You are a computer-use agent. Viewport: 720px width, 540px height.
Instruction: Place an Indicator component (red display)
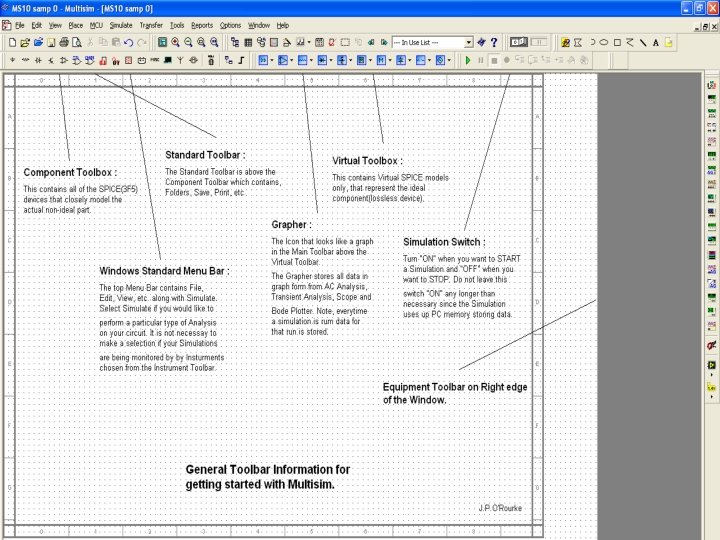pos(129,60)
